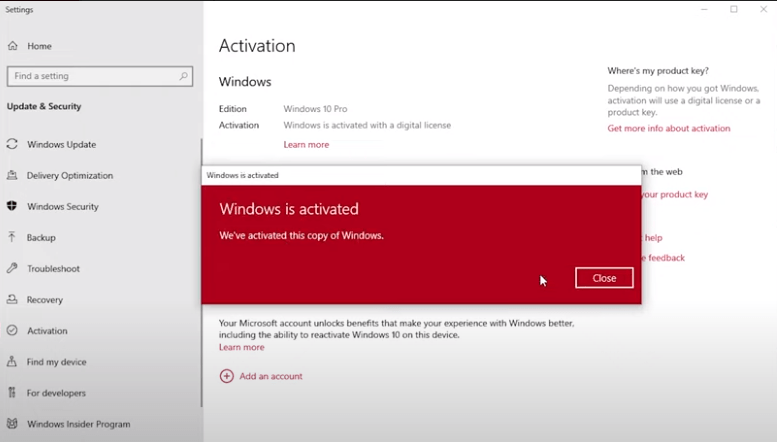Viewport: 777px width, 442px height.
Task: Click the product key link on right
Action: [x=675, y=194]
